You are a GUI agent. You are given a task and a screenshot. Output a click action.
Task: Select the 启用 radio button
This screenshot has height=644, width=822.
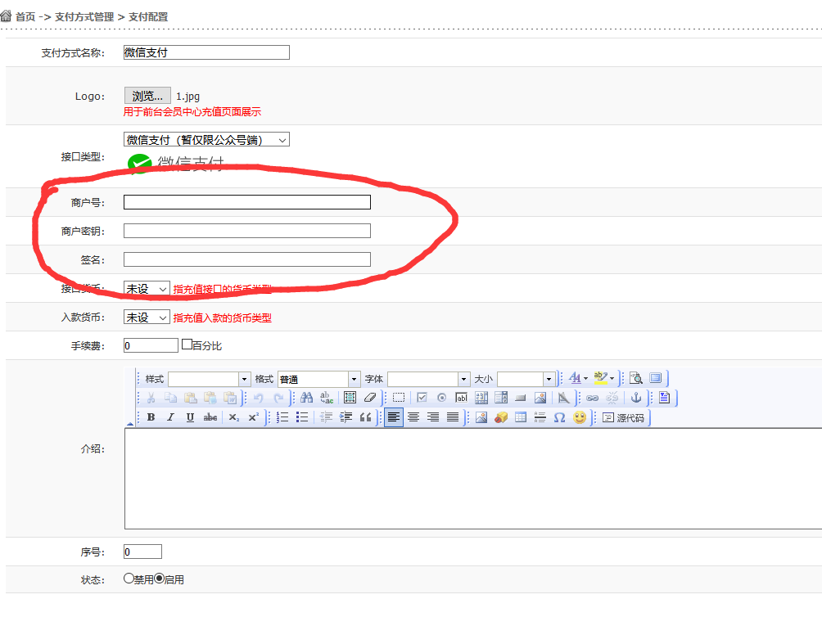coord(160,579)
